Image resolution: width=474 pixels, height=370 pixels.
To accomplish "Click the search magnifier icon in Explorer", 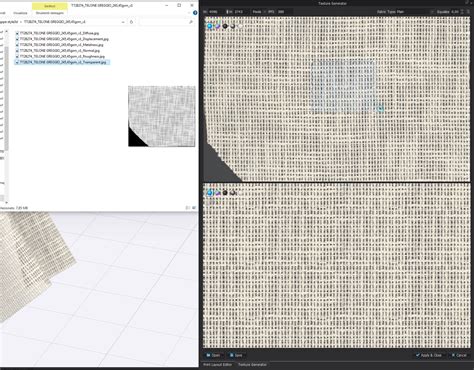I will 191,22.
